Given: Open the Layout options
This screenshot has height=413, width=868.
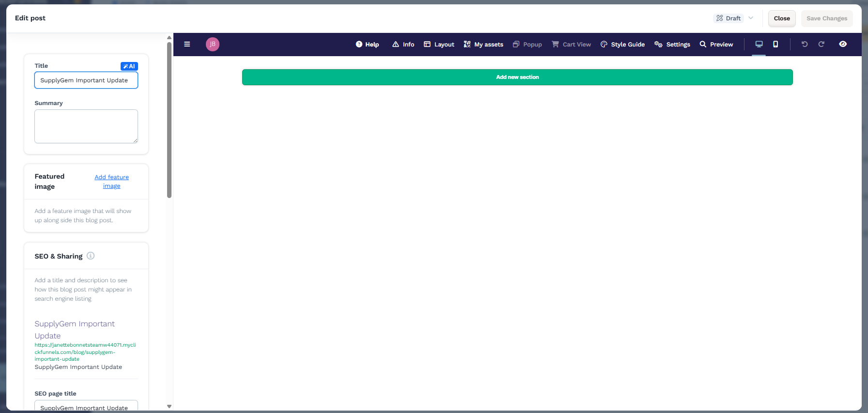Looking at the screenshot, I should [x=439, y=44].
